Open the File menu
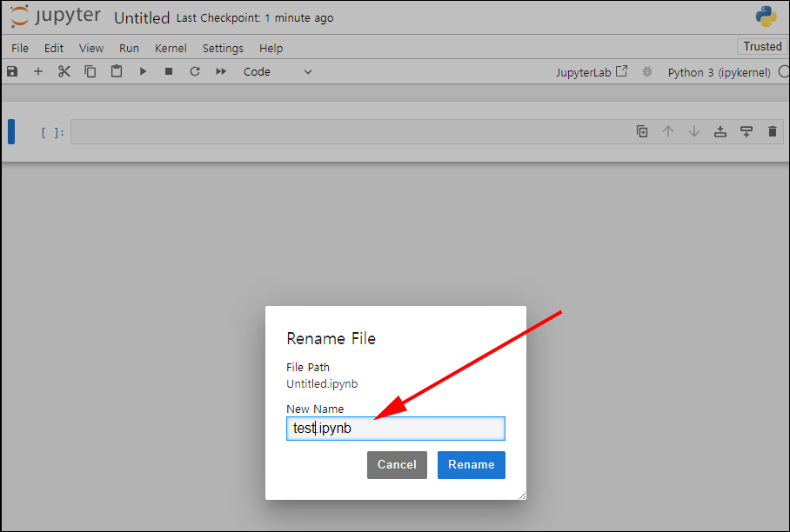This screenshot has width=790, height=532. [x=20, y=49]
